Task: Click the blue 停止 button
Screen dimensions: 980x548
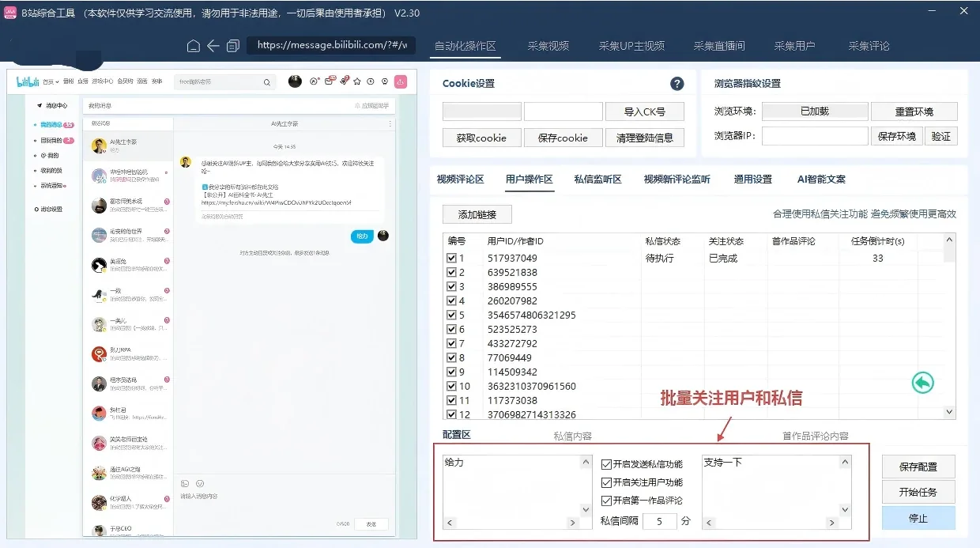Action: click(x=918, y=518)
